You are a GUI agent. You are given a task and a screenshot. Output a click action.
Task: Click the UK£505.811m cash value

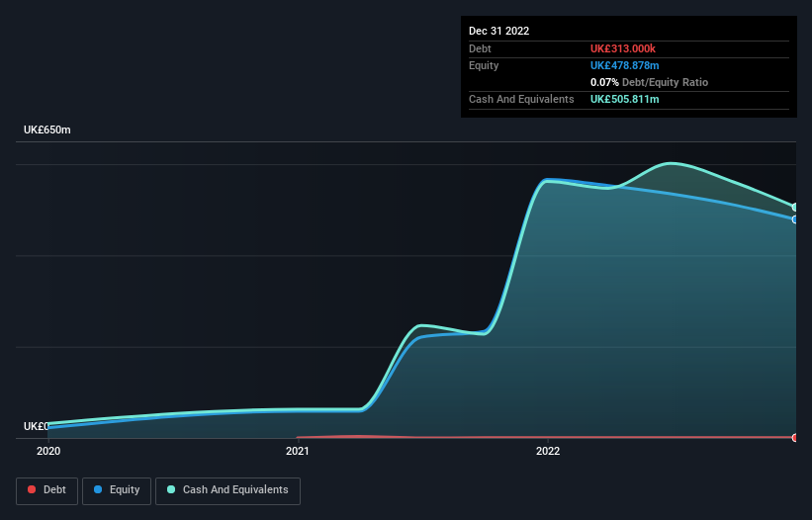pos(624,99)
